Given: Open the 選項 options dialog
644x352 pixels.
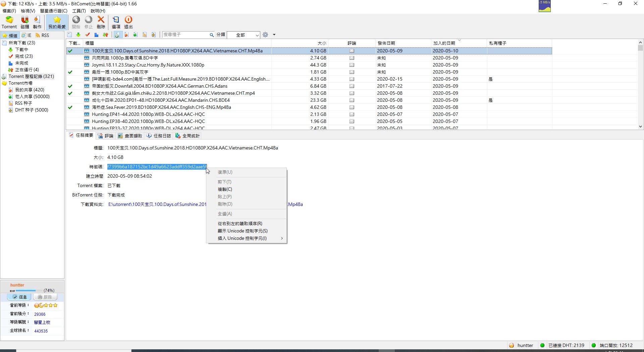Looking at the screenshot, I should point(116,22).
